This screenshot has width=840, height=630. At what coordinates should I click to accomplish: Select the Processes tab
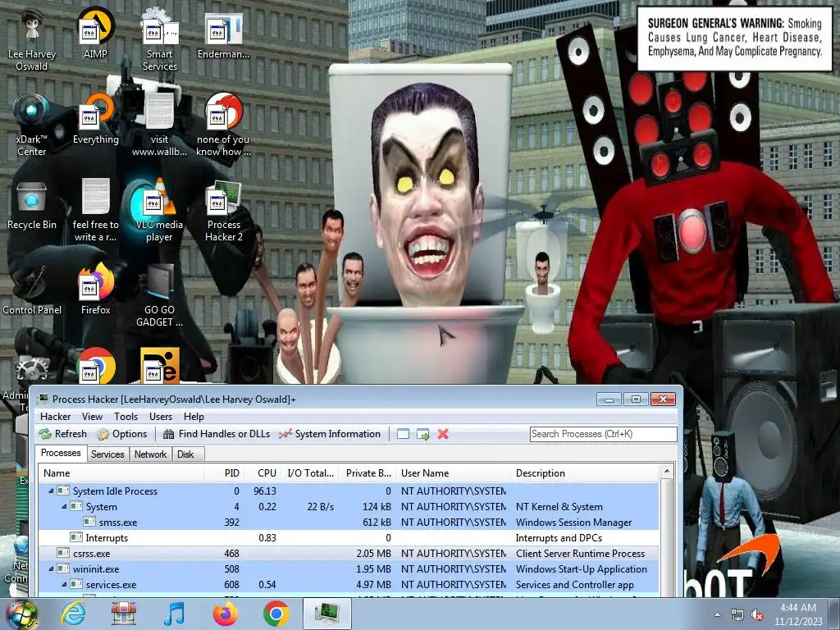(61, 453)
